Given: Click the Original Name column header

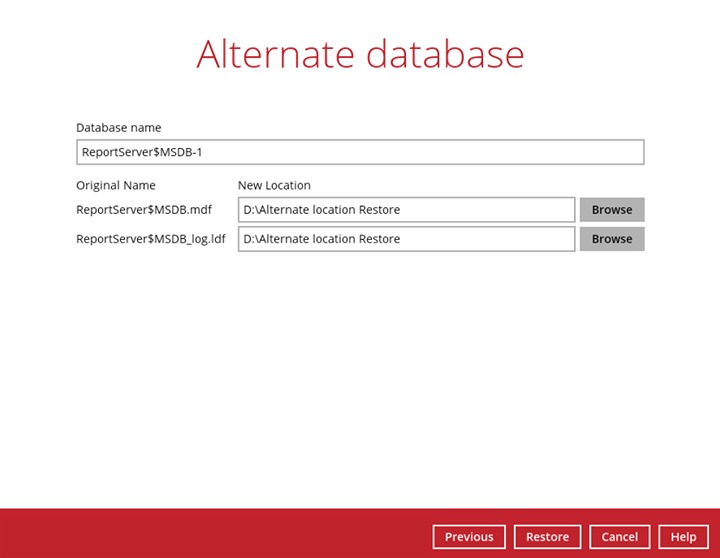Looking at the screenshot, I should point(116,185).
